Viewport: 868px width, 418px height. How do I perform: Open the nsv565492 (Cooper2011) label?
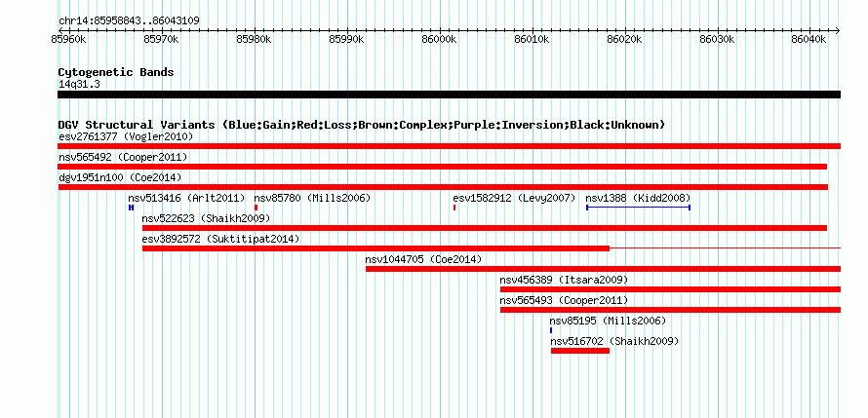click(123, 157)
